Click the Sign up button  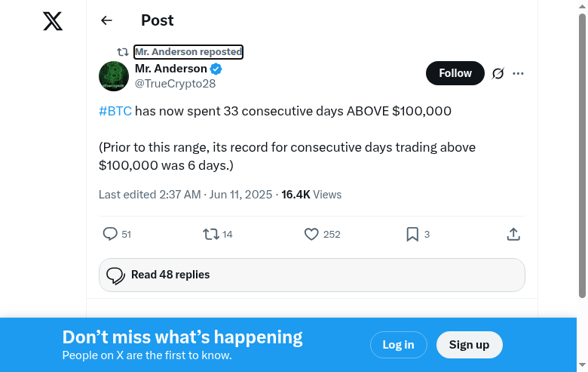(x=469, y=345)
